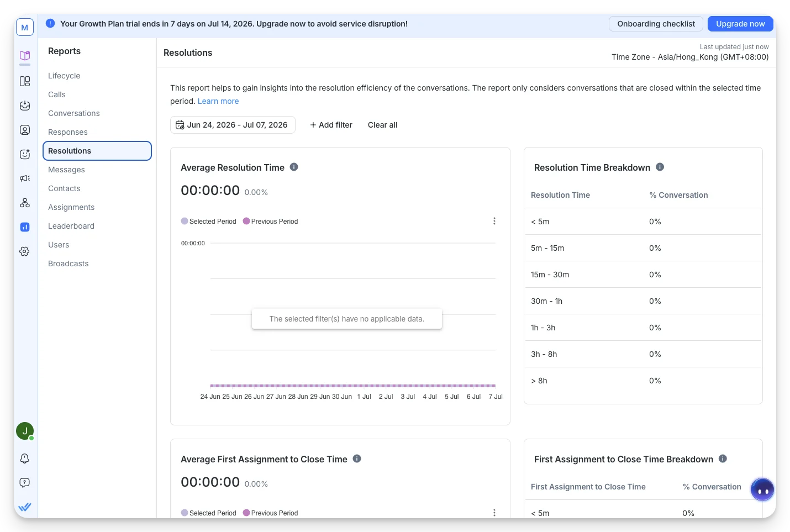Open the Workflows icon in sidebar

pyautogui.click(x=25, y=203)
